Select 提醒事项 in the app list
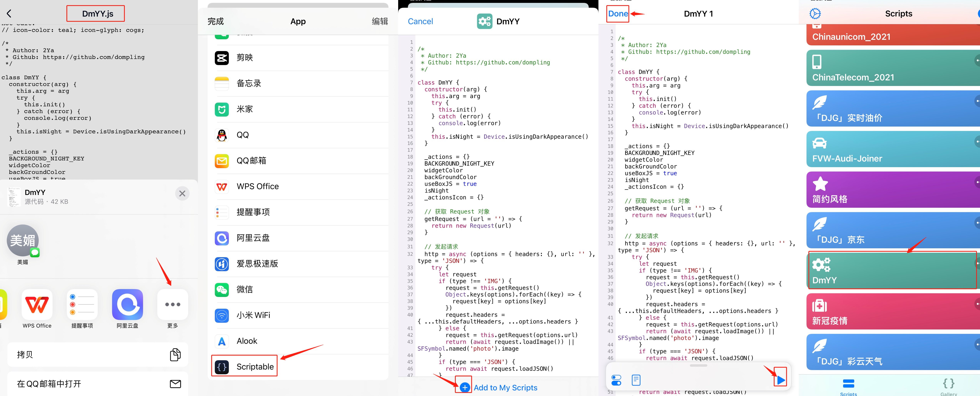The image size is (980, 396). [298, 212]
